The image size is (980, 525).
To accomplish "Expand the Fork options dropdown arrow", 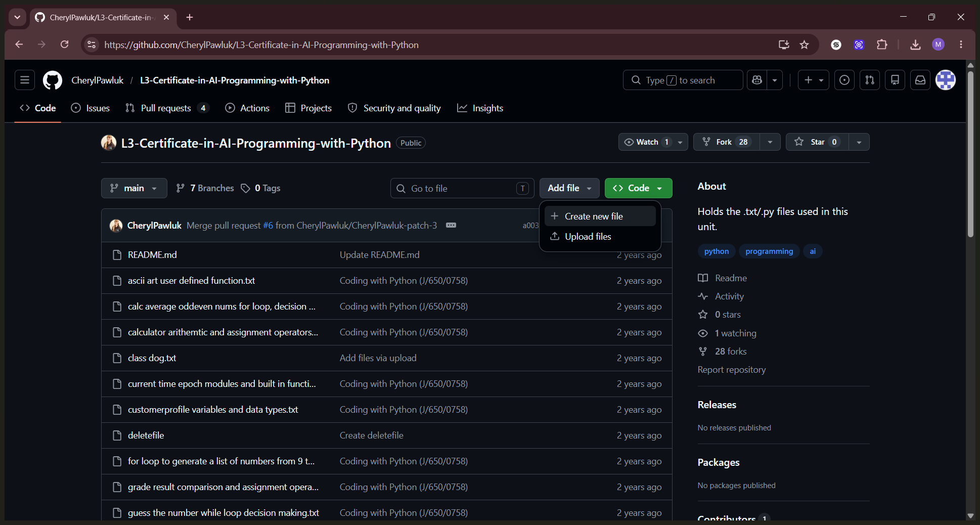I will tap(770, 142).
